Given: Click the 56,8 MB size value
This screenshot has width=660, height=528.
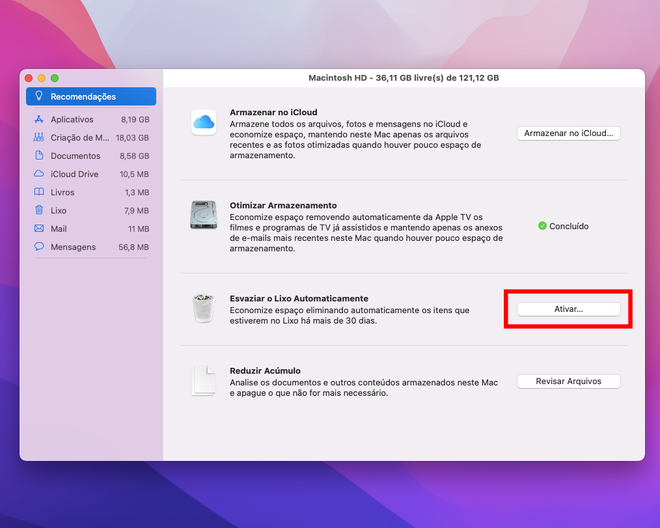Looking at the screenshot, I should coord(134,247).
